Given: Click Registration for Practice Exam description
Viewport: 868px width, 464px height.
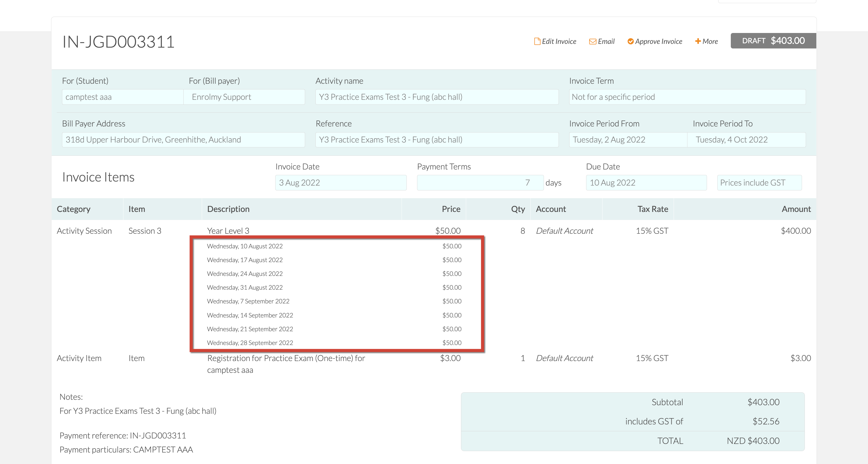Looking at the screenshot, I should (x=286, y=364).
